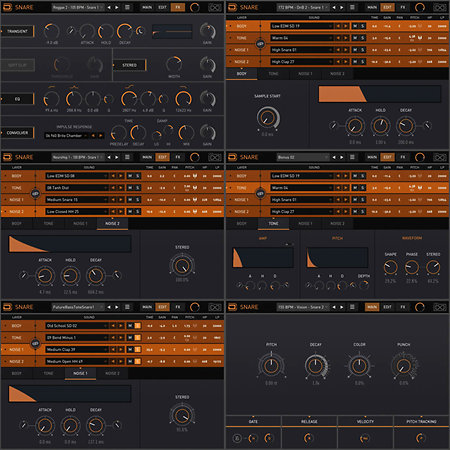Mute the 08 Tanh Dist tone layer
This screenshot has height=450, width=450.
tap(130, 188)
